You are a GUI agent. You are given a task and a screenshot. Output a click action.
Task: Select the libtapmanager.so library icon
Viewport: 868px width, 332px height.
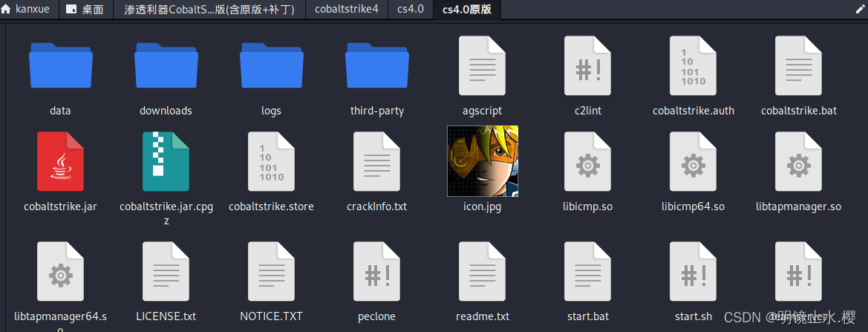coord(799,161)
